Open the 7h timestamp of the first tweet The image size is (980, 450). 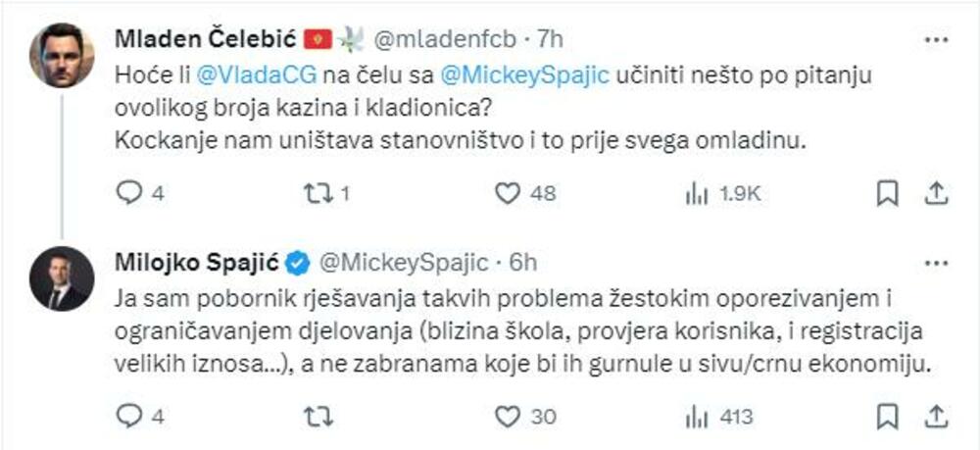pos(552,39)
